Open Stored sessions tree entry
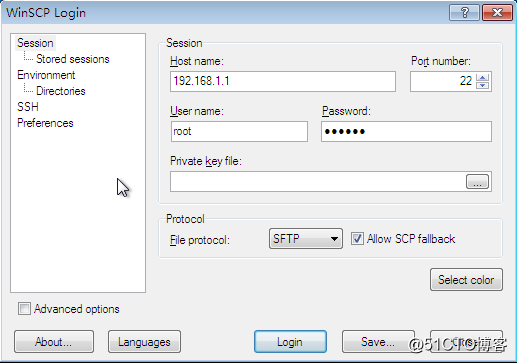This screenshot has height=363, width=517. click(73, 59)
